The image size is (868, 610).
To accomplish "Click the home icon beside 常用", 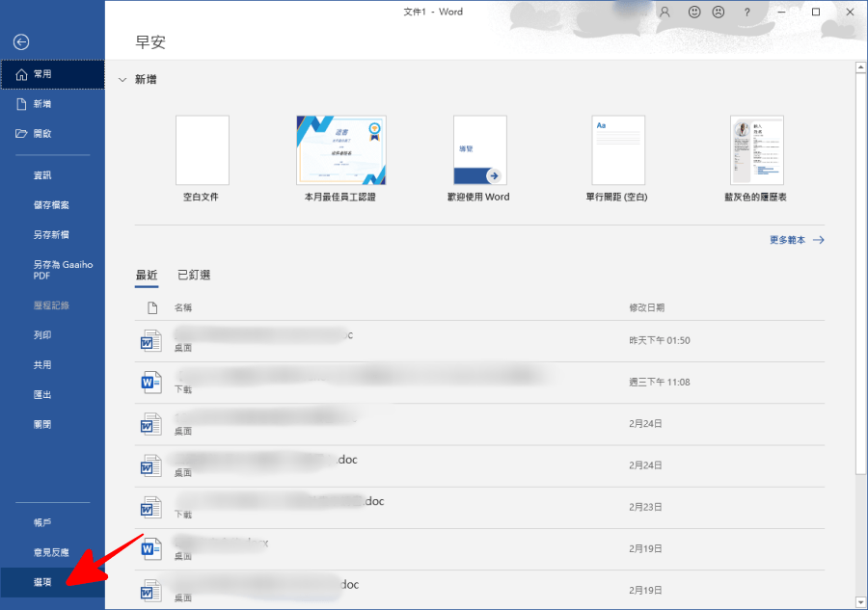I will coord(21,74).
